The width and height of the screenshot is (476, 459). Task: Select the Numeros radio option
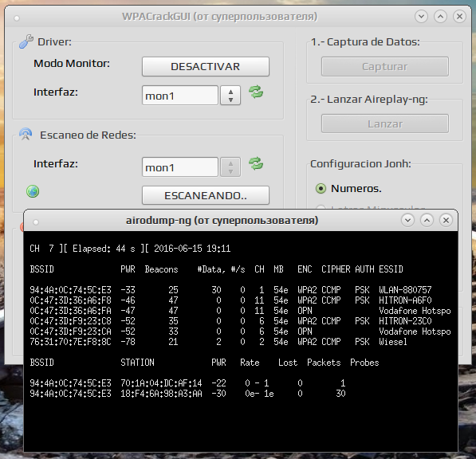click(x=321, y=188)
